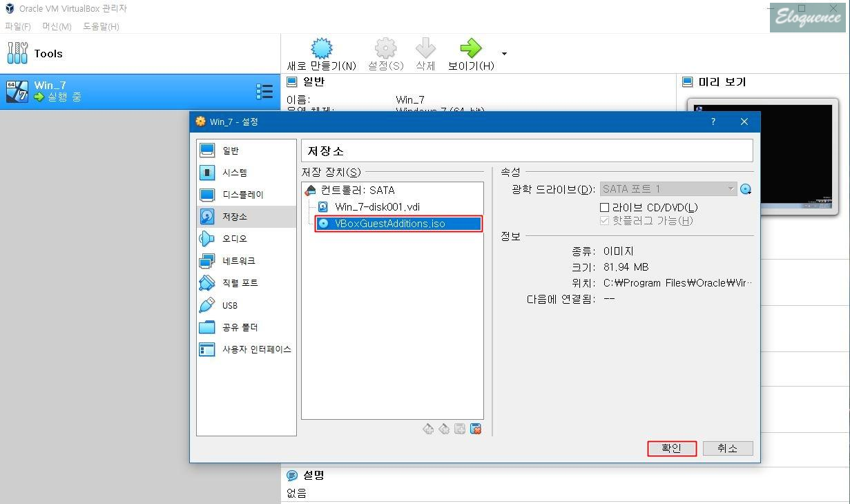Screen dimensions: 850x504
Task: Open the 광학 드라이브 SATA 포트 1 dropdown
Action: click(668, 189)
